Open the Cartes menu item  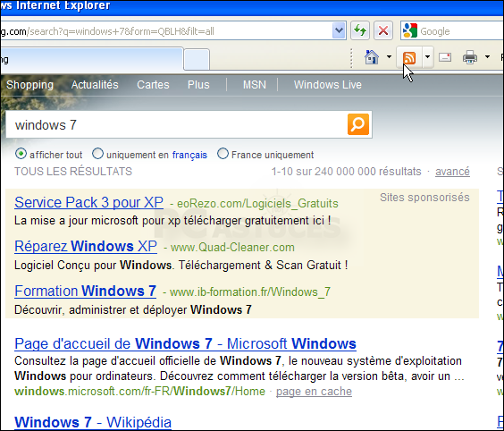click(153, 85)
